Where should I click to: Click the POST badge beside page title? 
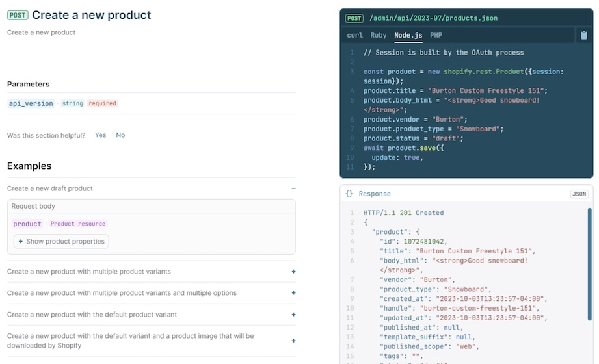point(18,16)
